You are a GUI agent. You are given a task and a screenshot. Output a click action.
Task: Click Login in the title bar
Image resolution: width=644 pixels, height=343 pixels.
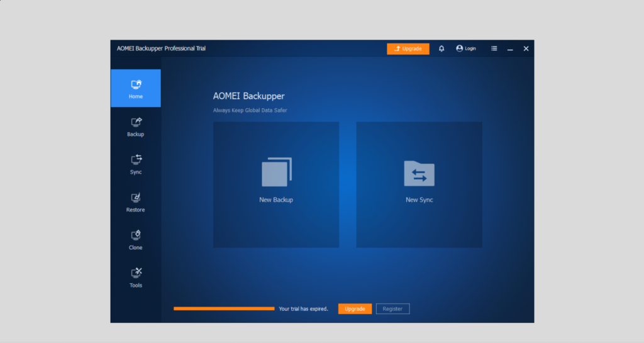click(x=466, y=48)
